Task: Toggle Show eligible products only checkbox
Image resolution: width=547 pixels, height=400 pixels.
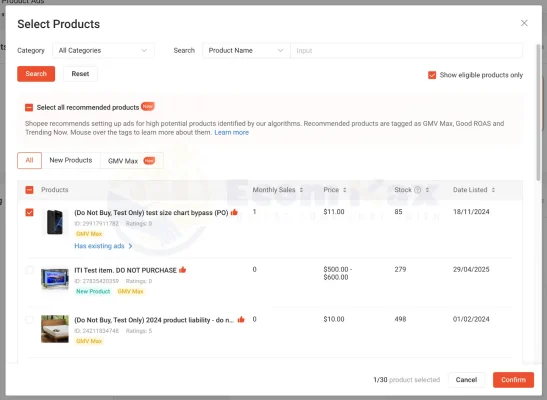Action: [x=432, y=75]
